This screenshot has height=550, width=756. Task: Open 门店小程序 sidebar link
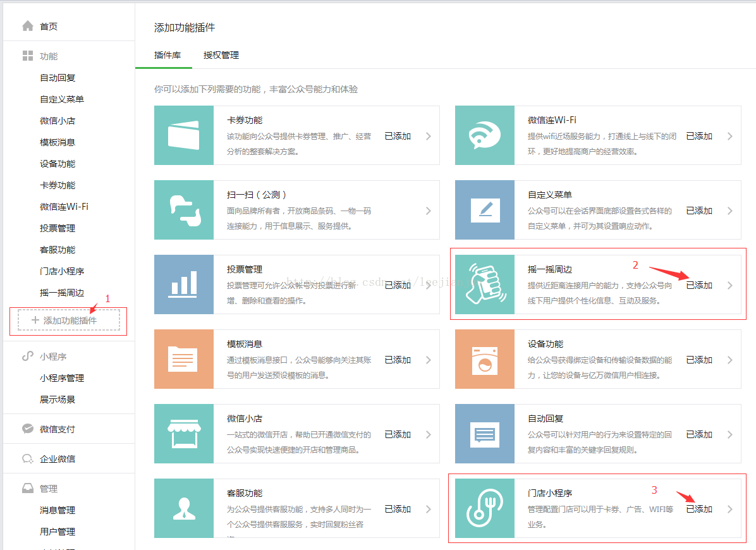coord(62,271)
